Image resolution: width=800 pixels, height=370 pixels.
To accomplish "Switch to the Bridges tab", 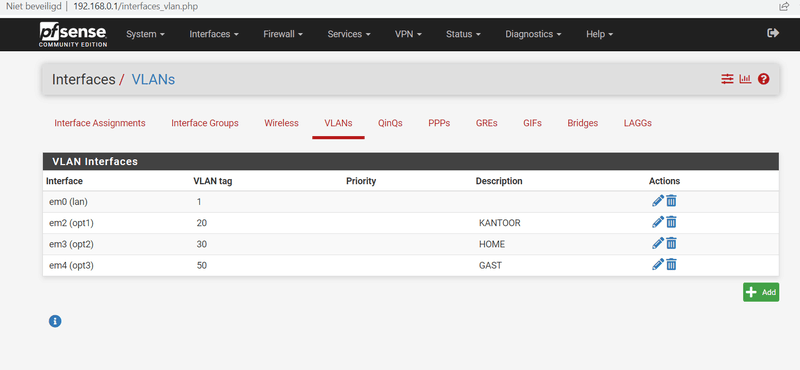I will coord(583,123).
